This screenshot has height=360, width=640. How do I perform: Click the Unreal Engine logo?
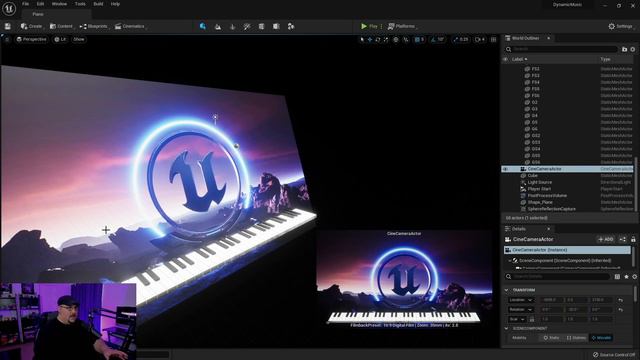point(9,8)
